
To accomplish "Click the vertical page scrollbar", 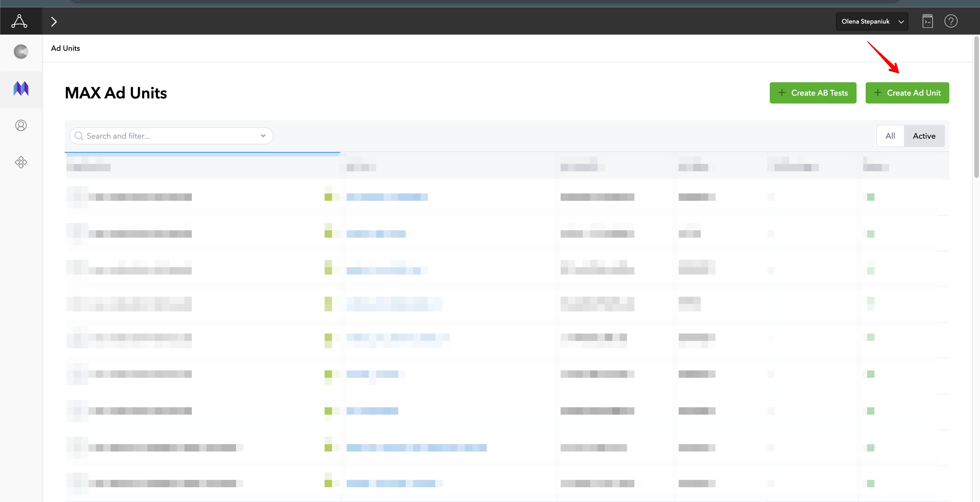I will point(976,106).
